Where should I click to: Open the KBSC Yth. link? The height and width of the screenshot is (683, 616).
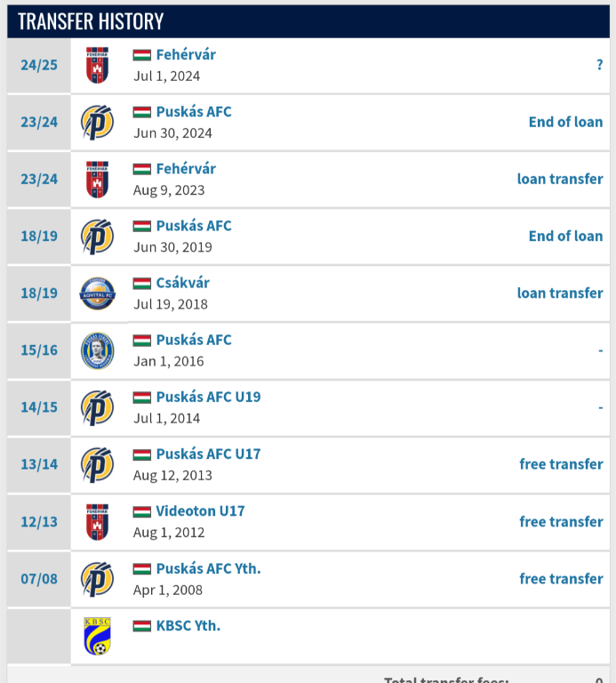188,626
